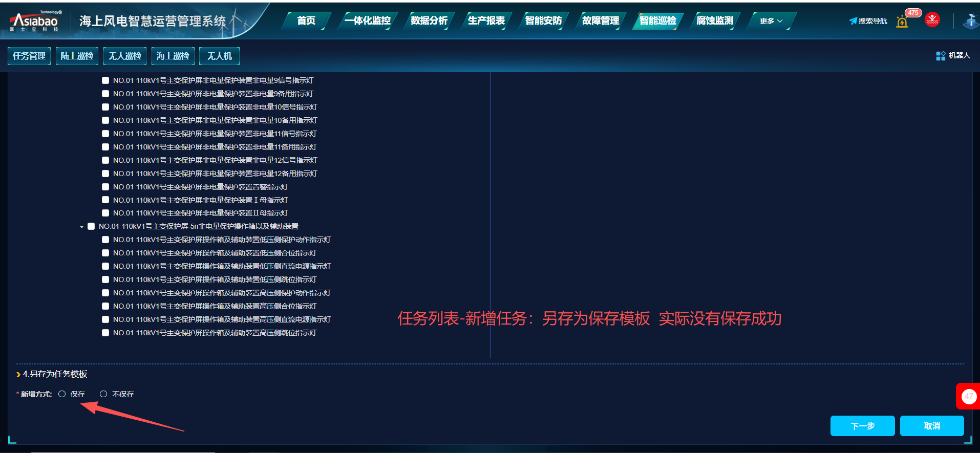980x453 pixels.
Task: Click the 搜索导航 paper plane icon
Action: [853, 21]
